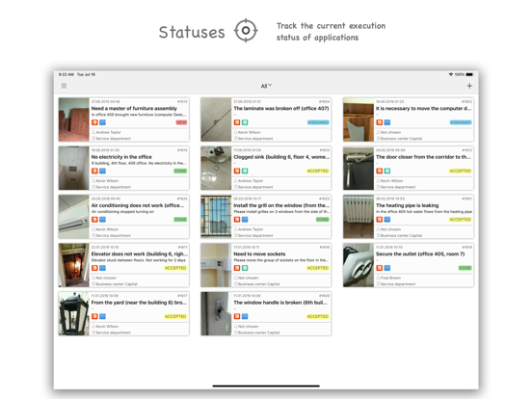Viewport: 532px width, 399px height.
Task: Click 'Business center Capital' on window handle card
Action: tap(259, 332)
